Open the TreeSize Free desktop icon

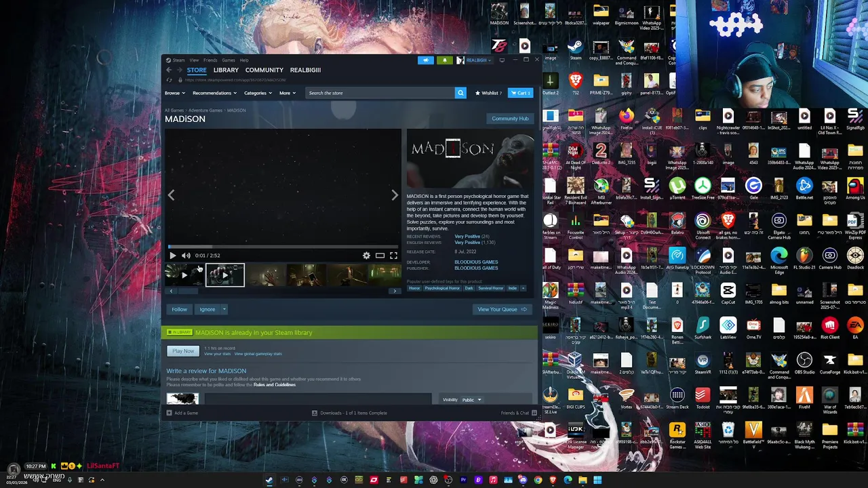coord(703,189)
